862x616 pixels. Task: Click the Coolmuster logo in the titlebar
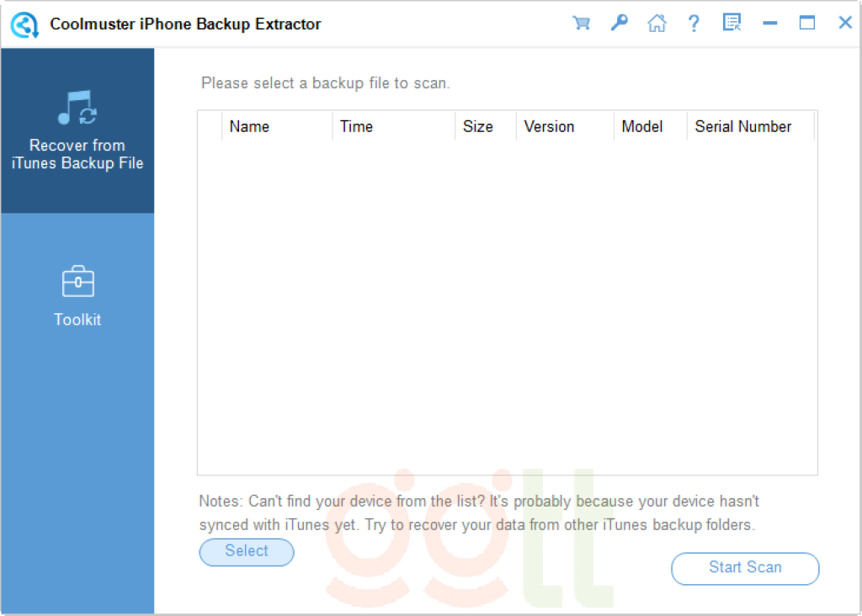coord(25,24)
